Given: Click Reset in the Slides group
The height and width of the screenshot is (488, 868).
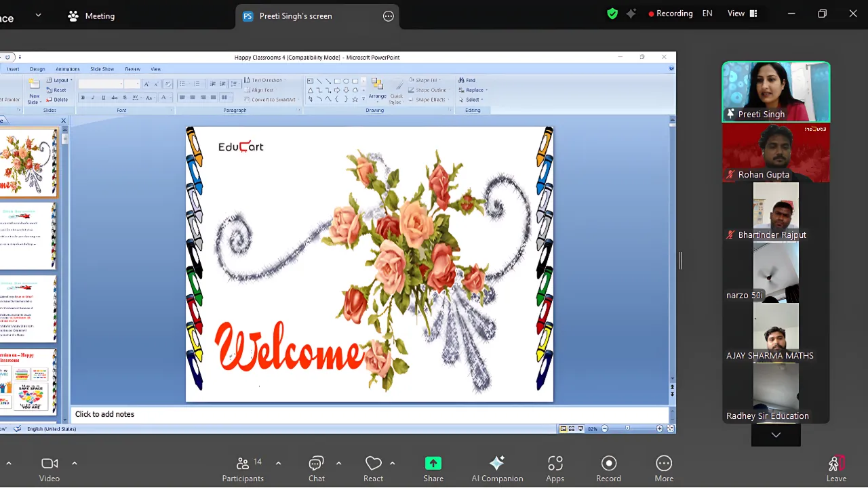Looking at the screenshot, I should (56, 90).
